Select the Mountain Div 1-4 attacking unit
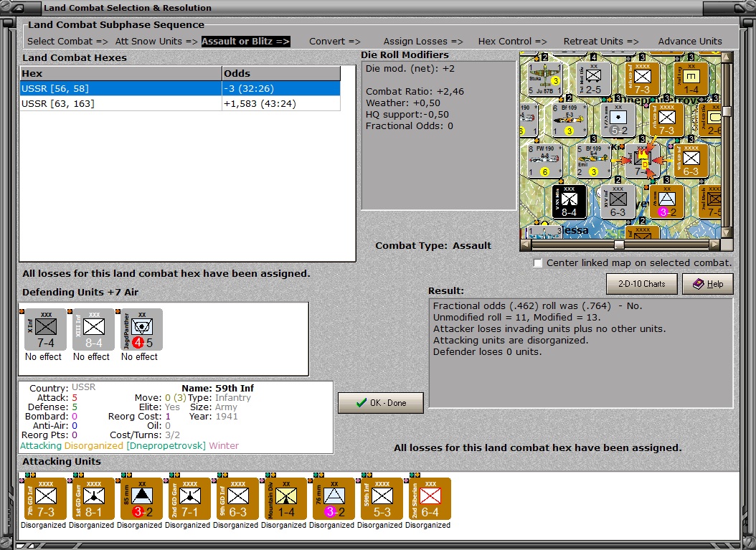756x550 pixels. [286, 498]
